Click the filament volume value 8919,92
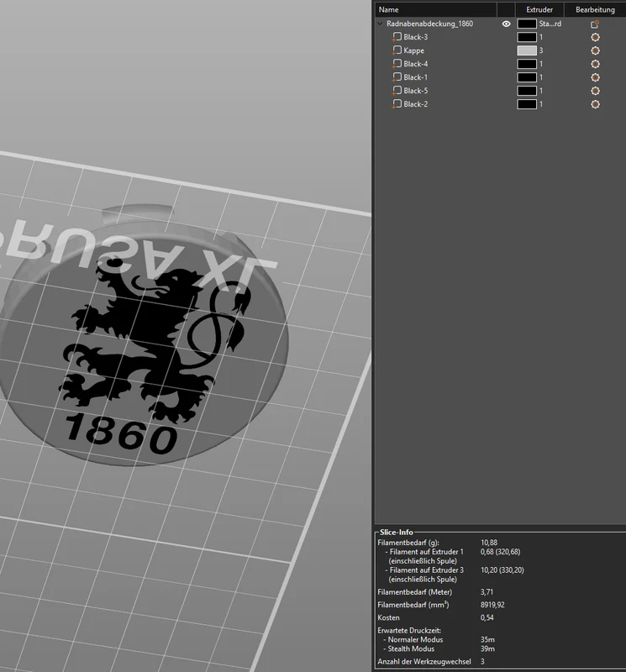The image size is (626, 672). (x=492, y=605)
